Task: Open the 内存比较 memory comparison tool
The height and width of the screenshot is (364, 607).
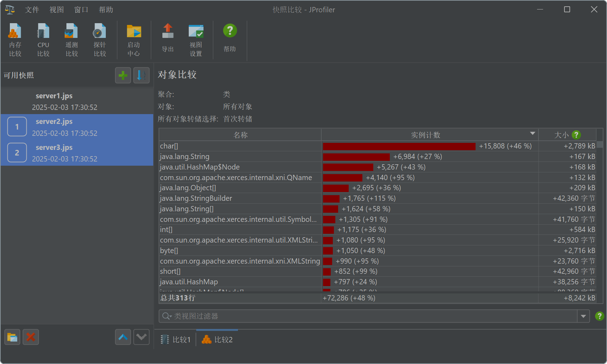Action: [x=15, y=40]
